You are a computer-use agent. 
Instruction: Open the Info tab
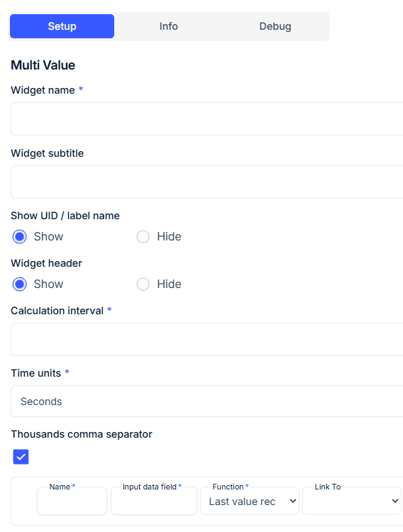click(168, 26)
